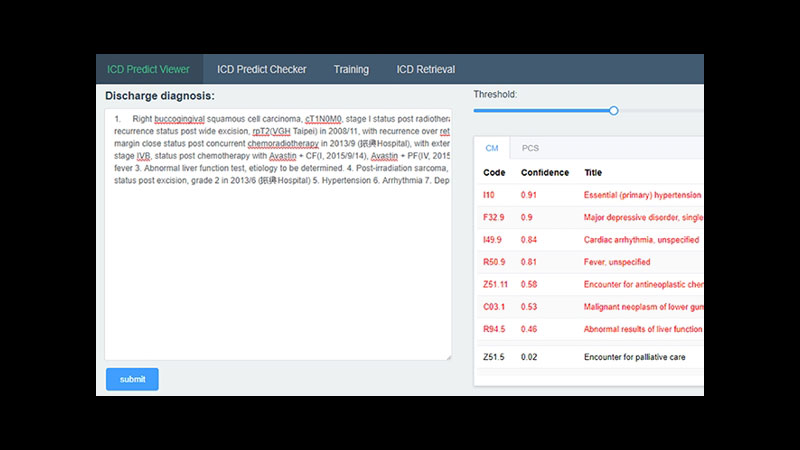
Task: Switch to the ICD Predict Viewer tab
Action: pyautogui.click(x=149, y=69)
